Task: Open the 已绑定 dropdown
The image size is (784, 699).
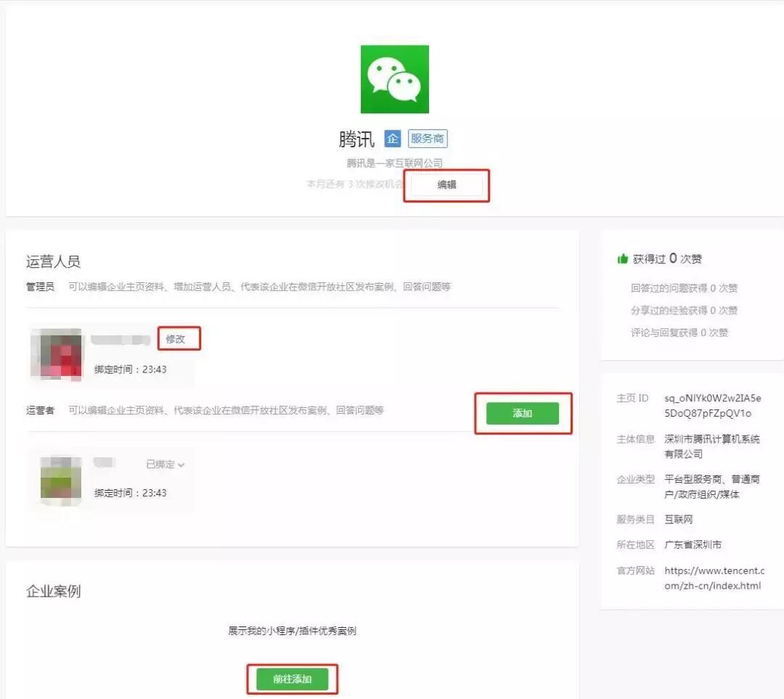Action: tap(166, 465)
